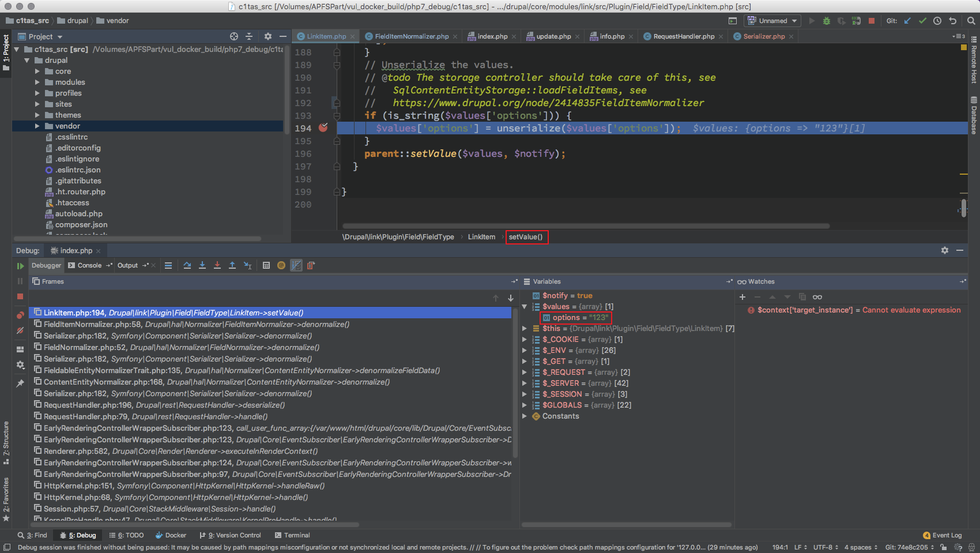This screenshot has height=553, width=980.
Task: Toggle the breakpoint on line 194
Action: (x=323, y=127)
